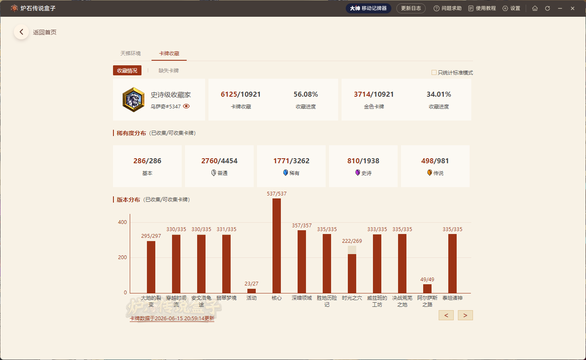Viewport: 586px width, 360px height.
Task: Click the 331/335 chart bar
Action: [226, 264]
